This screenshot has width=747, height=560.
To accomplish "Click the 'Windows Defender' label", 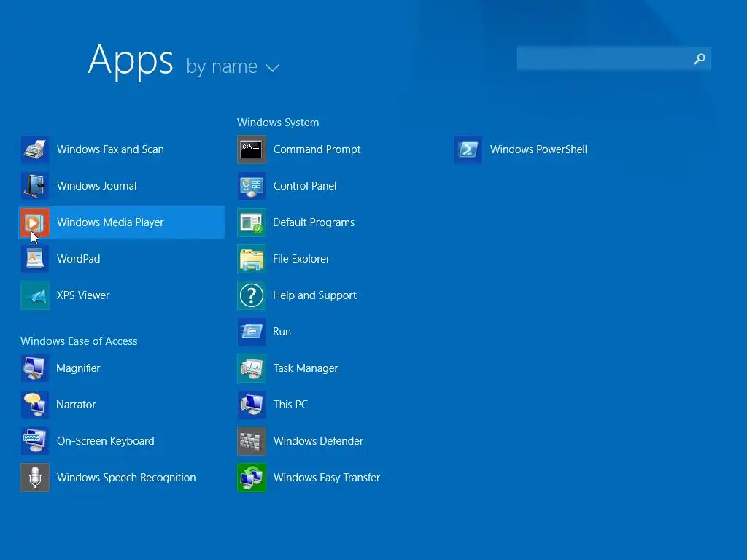I will [x=318, y=441].
